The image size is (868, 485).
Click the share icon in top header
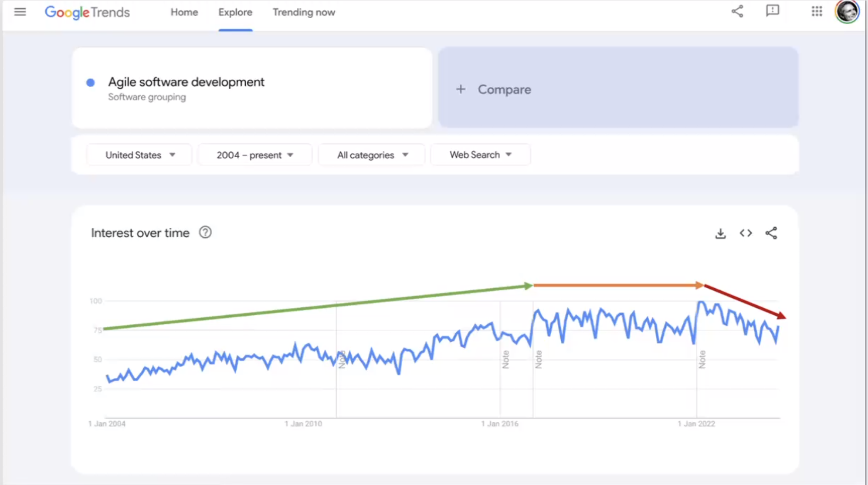[737, 11]
